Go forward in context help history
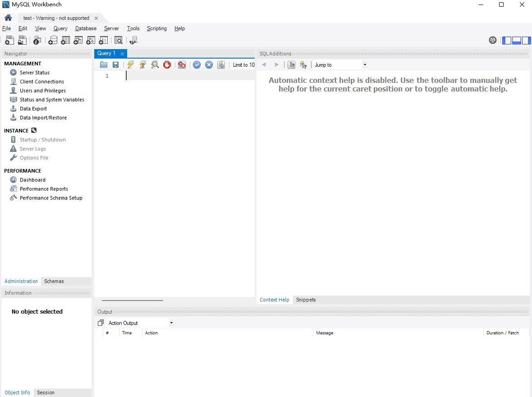532x397 pixels. coord(276,65)
